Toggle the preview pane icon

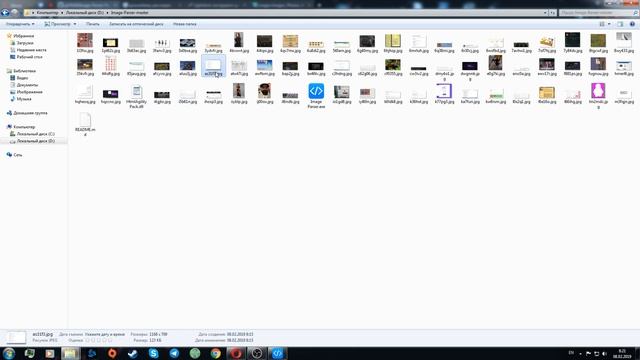click(x=620, y=24)
